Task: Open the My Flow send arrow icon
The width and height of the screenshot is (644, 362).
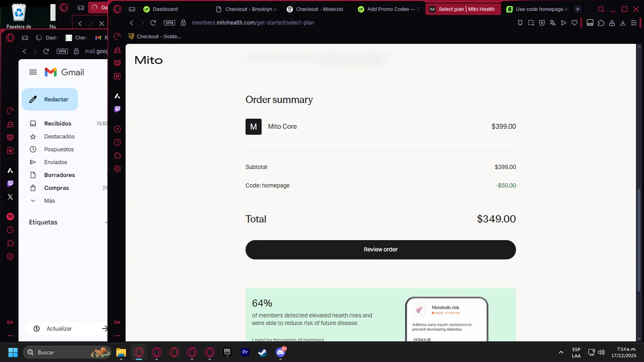Action: [x=563, y=23]
